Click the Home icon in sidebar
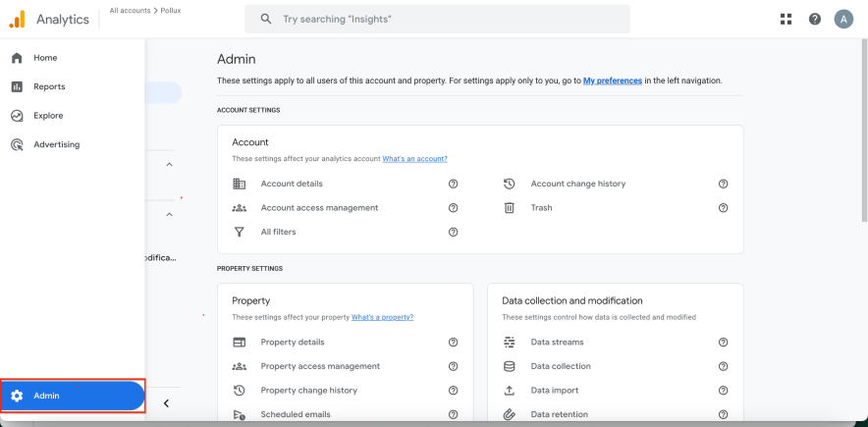The height and width of the screenshot is (427, 868). (x=17, y=58)
